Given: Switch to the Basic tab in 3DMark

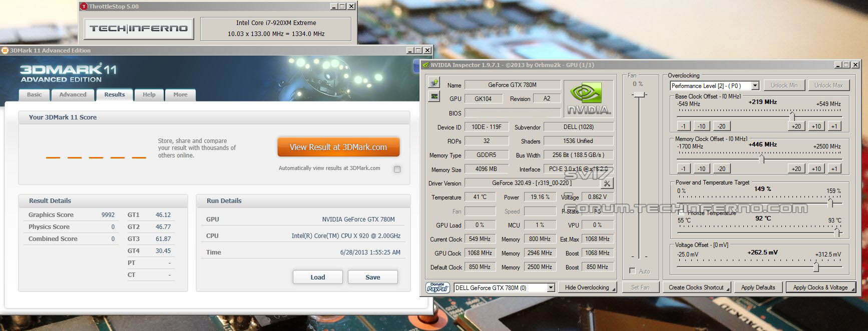Looking at the screenshot, I should [x=35, y=94].
